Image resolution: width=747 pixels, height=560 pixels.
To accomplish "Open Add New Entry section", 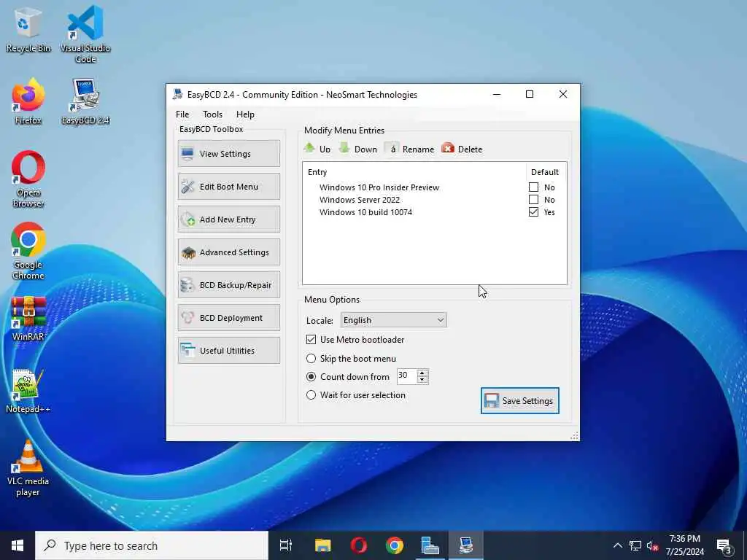I will pyautogui.click(x=228, y=219).
